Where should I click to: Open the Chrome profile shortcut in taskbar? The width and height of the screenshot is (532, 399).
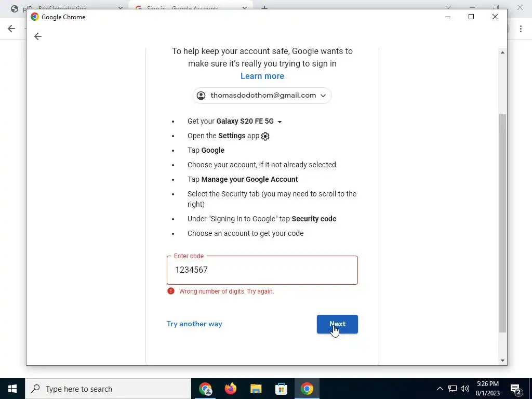point(205,389)
